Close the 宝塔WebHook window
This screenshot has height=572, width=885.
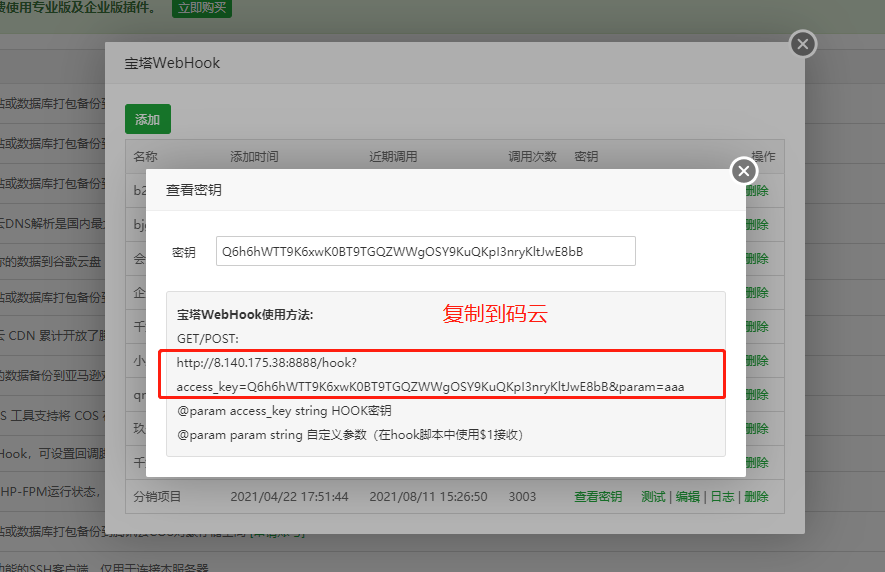click(x=803, y=44)
